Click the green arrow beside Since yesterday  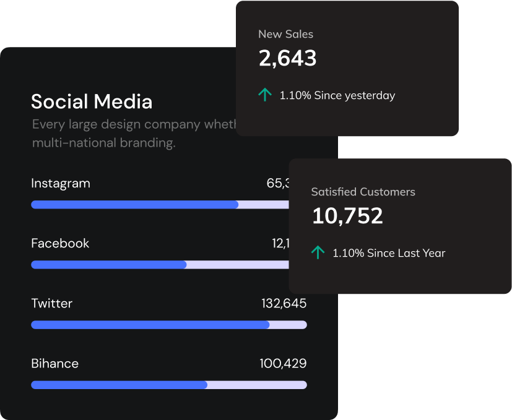click(265, 95)
